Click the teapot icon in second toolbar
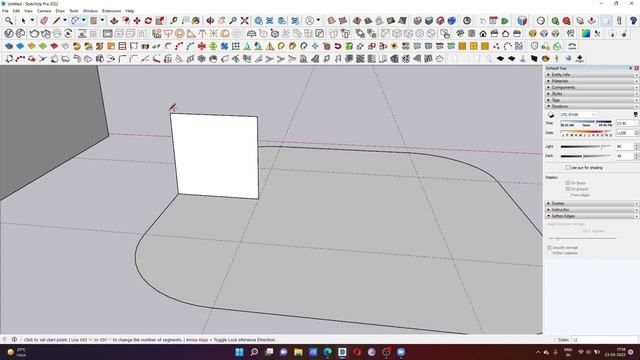Viewport: 640px width, 360px height. (x=34, y=33)
